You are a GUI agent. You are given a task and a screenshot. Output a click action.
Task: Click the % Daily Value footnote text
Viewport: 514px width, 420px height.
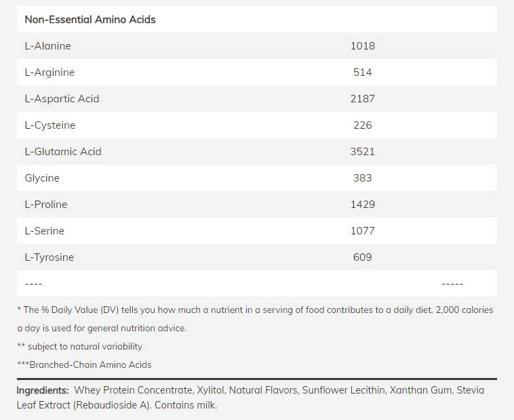[x=254, y=310]
